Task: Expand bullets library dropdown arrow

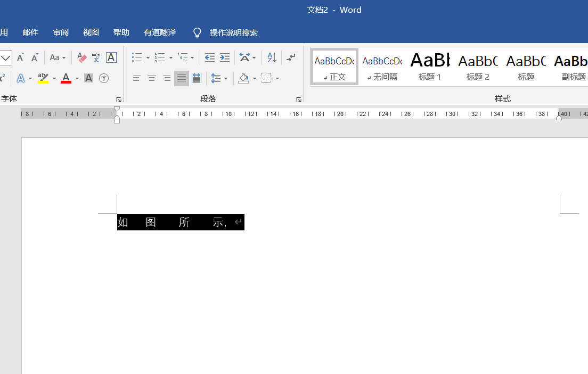Action: pos(148,57)
